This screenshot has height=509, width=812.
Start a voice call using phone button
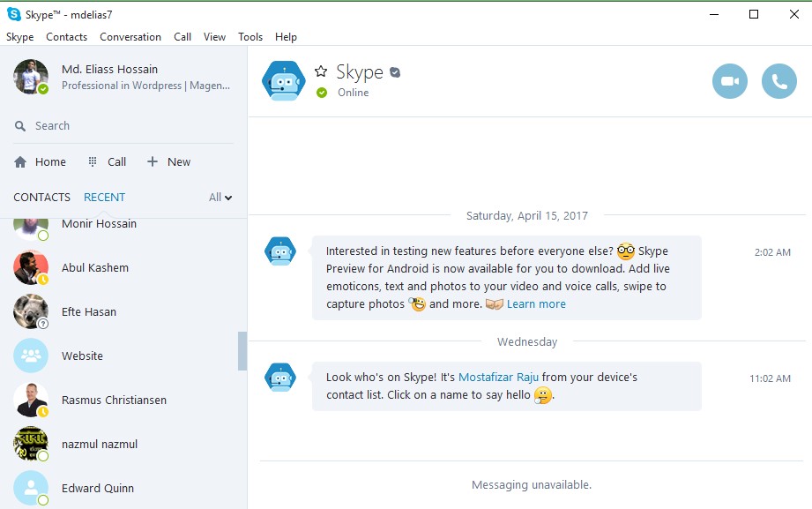(x=778, y=81)
